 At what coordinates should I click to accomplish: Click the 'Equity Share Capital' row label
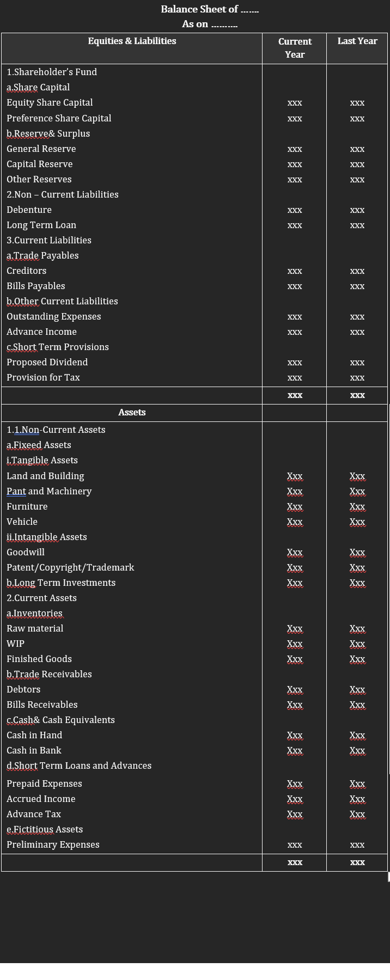[50, 102]
